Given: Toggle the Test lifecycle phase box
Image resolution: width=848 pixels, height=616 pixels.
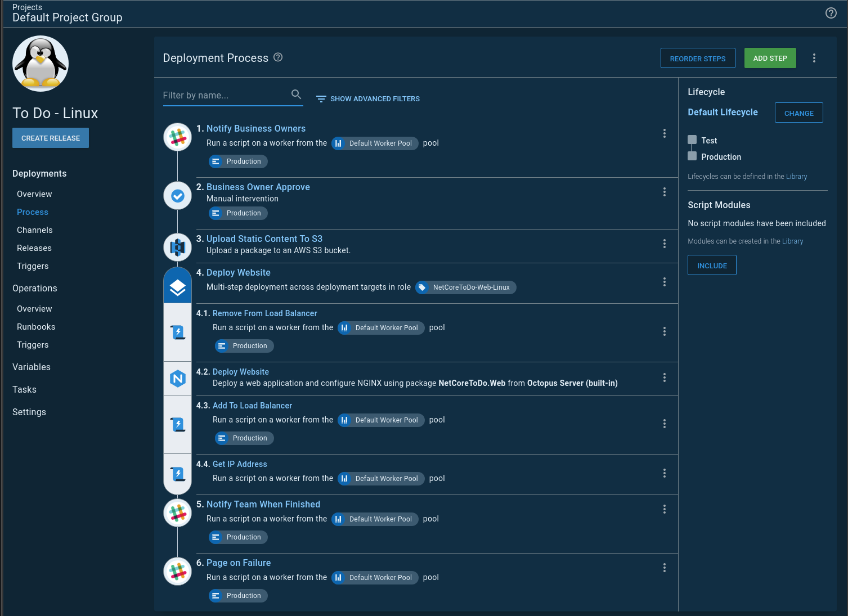Looking at the screenshot, I should [x=692, y=140].
